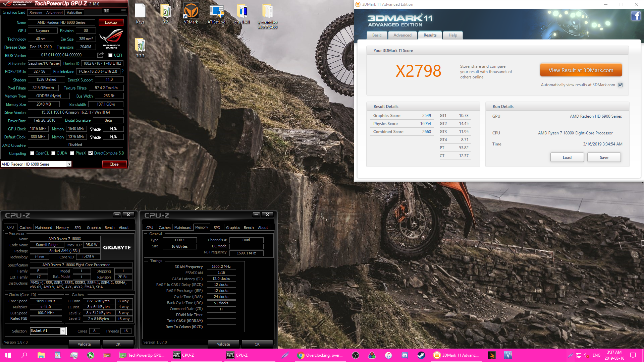
Task: Open the y-cruncher folder
Action: (267, 16)
